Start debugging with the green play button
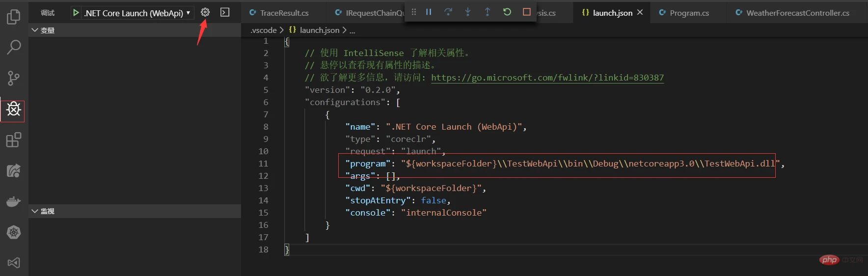This screenshot has height=276, width=868. (76, 13)
